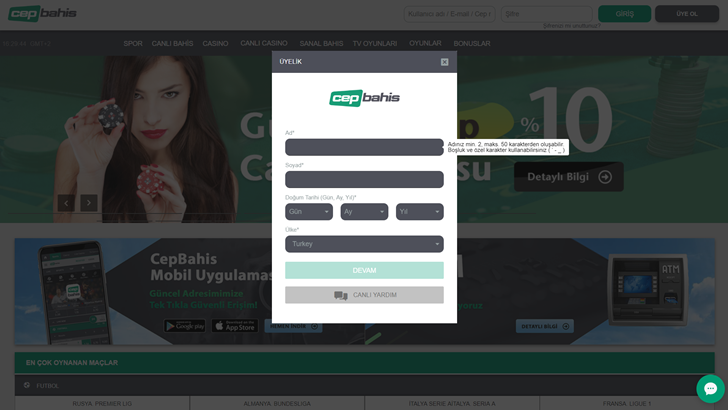Click the ÜYE OL sign-up button
Image resolution: width=728 pixels, height=410 pixels.
coord(687,14)
